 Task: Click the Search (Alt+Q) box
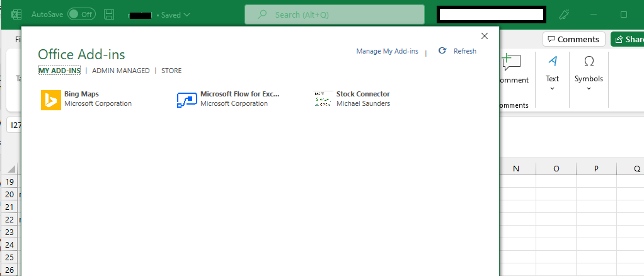tap(335, 14)
